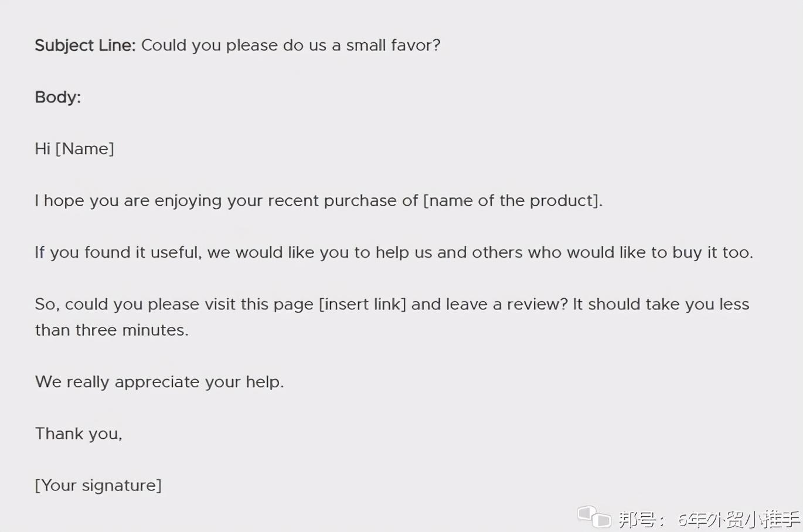Click the word "Hi" in greeting
Viewport: 803px width, 532px height.
[42, 149]
